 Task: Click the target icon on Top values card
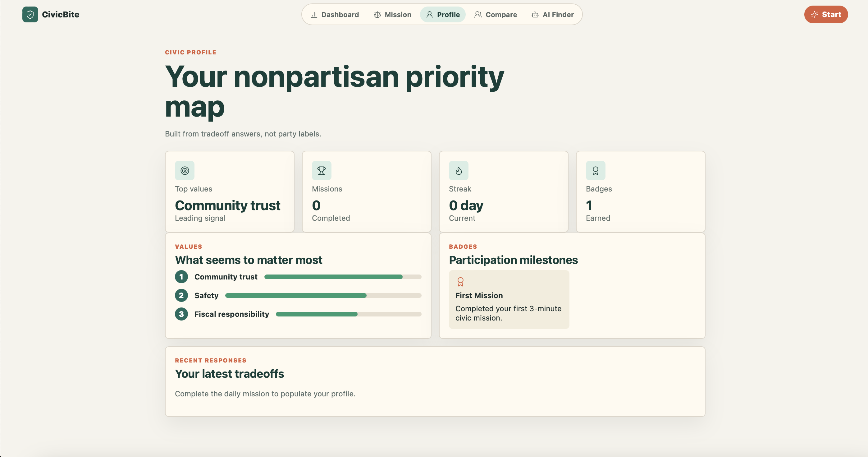(184, 171)
